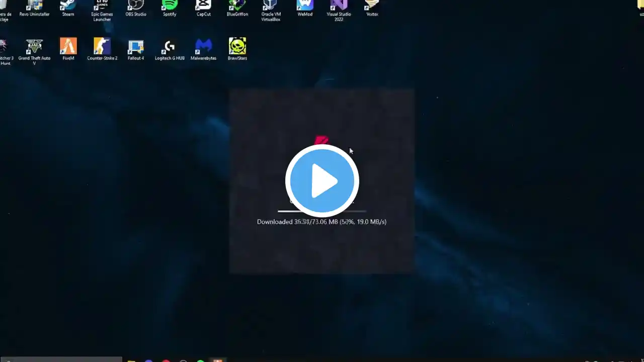
Task: Select the CapCut desktop shortcut
Action: coord(203,9)
